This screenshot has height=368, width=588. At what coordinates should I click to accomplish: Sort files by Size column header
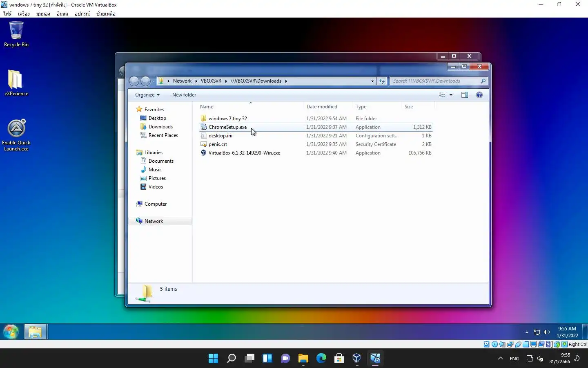(409, 107)
